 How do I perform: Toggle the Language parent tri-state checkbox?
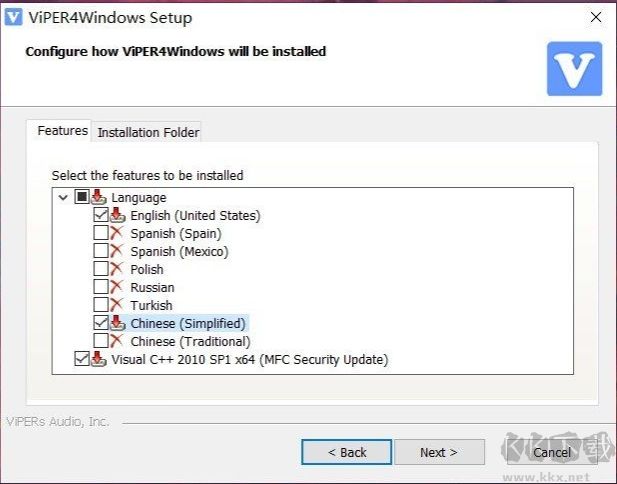[x=82, y=197]
